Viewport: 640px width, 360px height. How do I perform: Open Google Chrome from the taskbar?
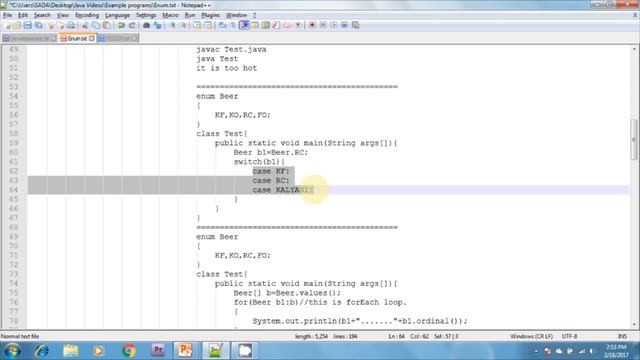coord(129,351)
